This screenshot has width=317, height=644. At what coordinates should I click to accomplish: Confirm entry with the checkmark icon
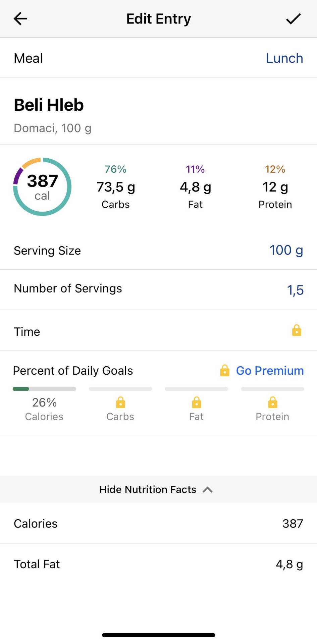293,19
